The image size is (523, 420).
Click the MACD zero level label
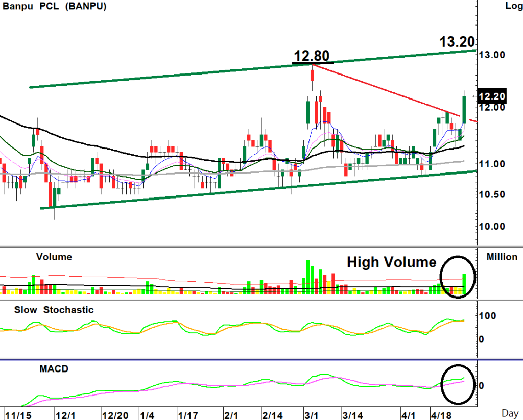coord(481,386)
